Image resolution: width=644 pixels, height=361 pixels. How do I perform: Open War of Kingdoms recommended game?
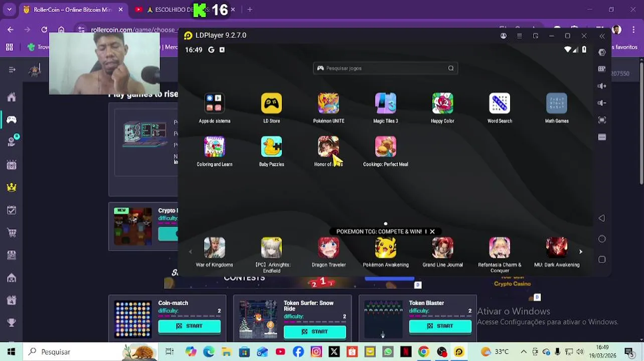pyautogui.click(x=214, y=248)
